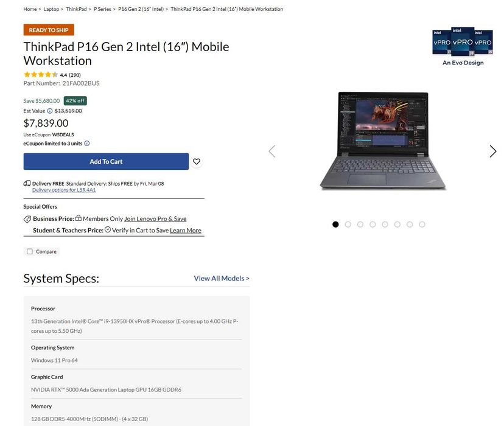504x426 pixels.
Task: Show the next product image arrow
Action: coord(493,152)
